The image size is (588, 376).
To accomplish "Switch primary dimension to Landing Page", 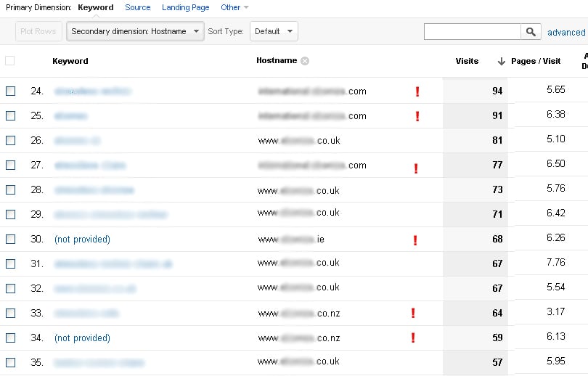I will pyautogui.click(x=186, y=7).
